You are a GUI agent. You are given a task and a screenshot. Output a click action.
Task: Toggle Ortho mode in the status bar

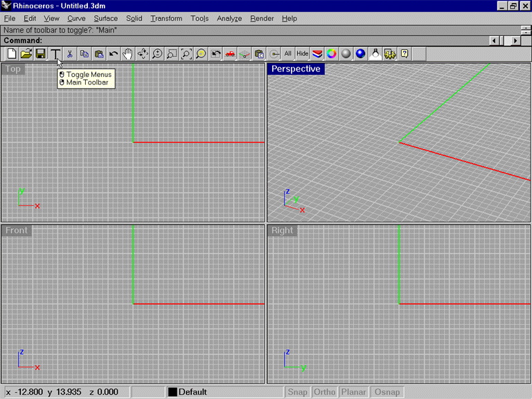(324, 392)
